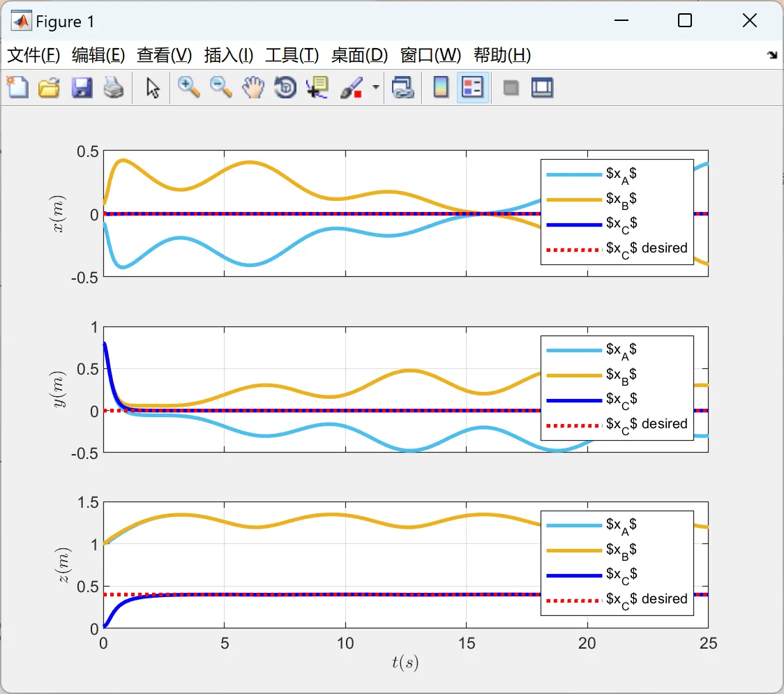
Task: Select the Brush data tool
Action: pos(352,87)
